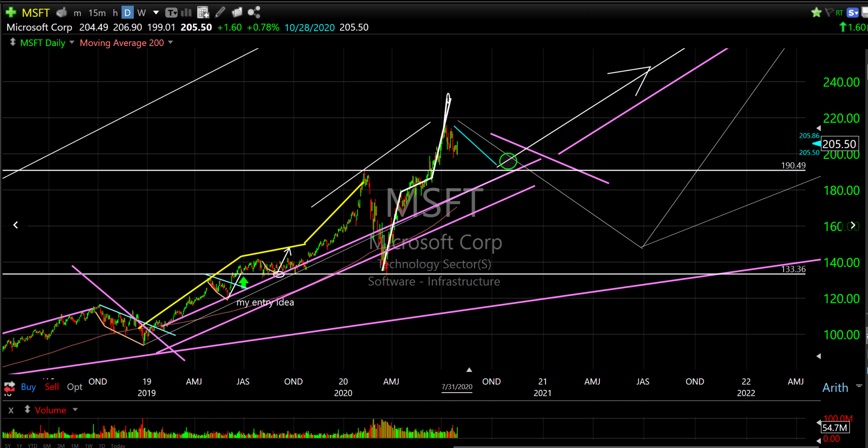
Task: Select the pencil drawing tool
Action: click(x=220, y=12)
